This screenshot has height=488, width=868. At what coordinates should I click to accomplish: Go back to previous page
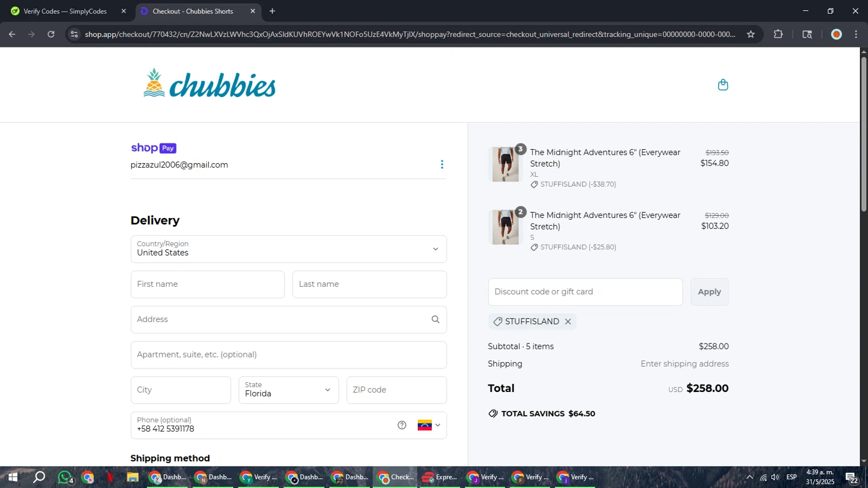[12, 34]
